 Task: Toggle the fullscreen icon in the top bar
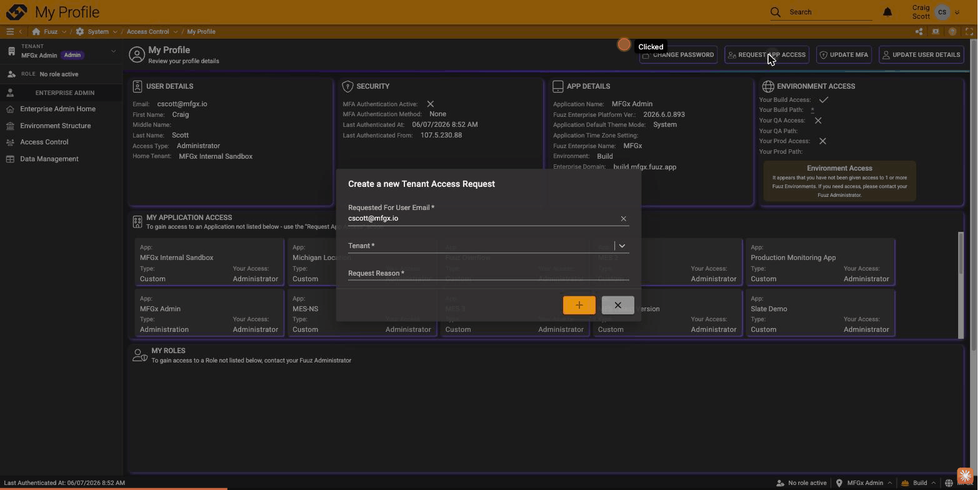click(x=970, y=31)
